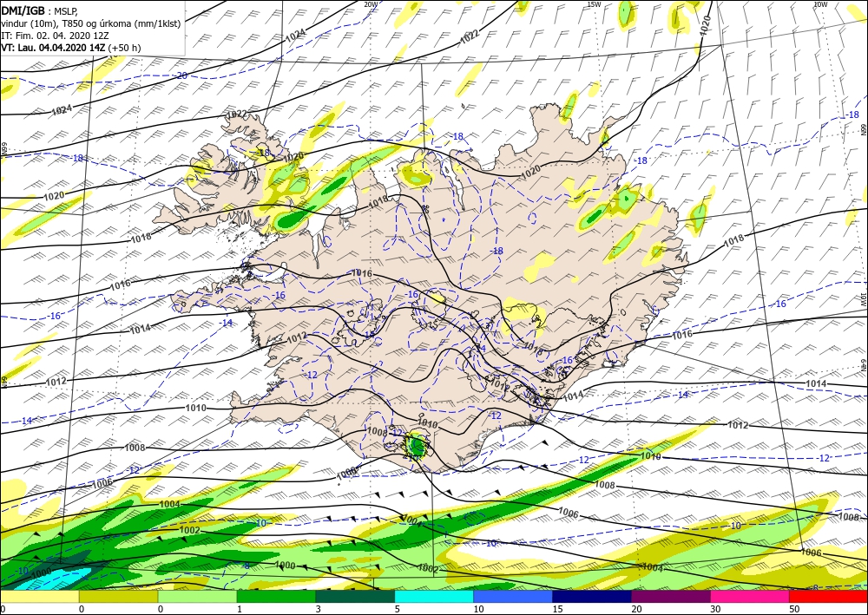868x615 pixels.
Task: Click the medium green 1–3 mm legend band
Action: [x=276, y=597]
